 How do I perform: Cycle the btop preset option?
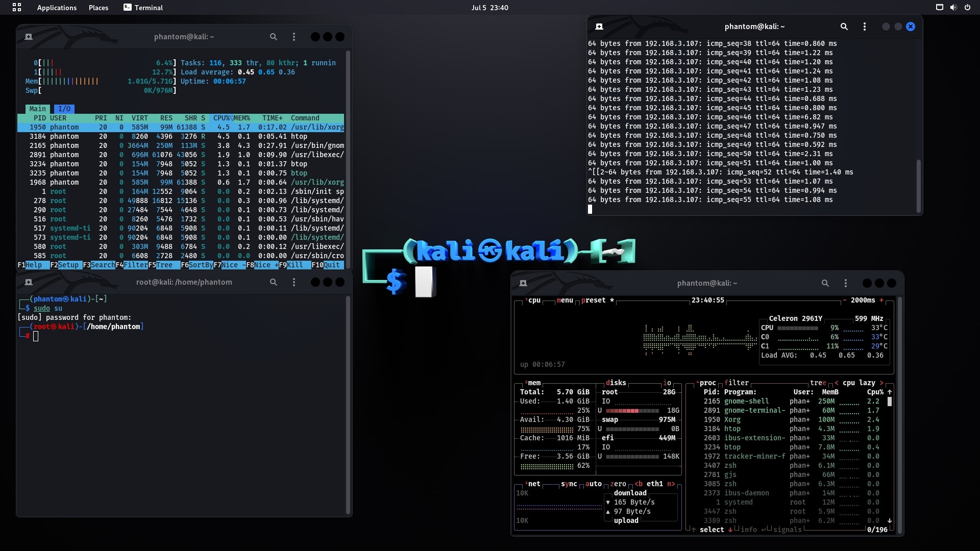point(597,300)
